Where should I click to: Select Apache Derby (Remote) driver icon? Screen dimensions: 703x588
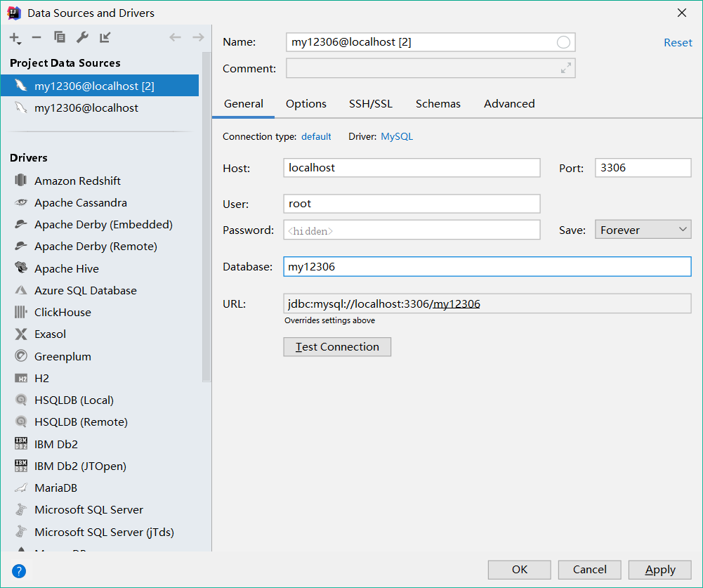tap(20, 246)
